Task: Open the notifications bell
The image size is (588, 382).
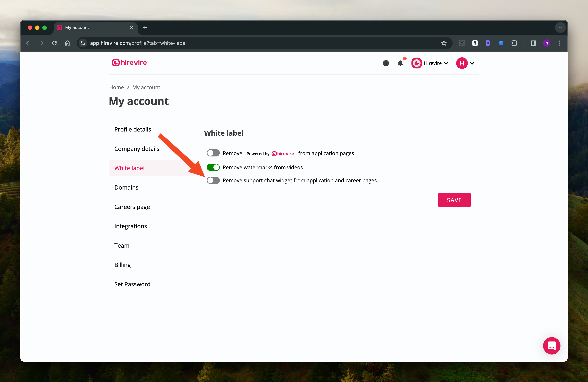Action: click(x=400, y=63)
